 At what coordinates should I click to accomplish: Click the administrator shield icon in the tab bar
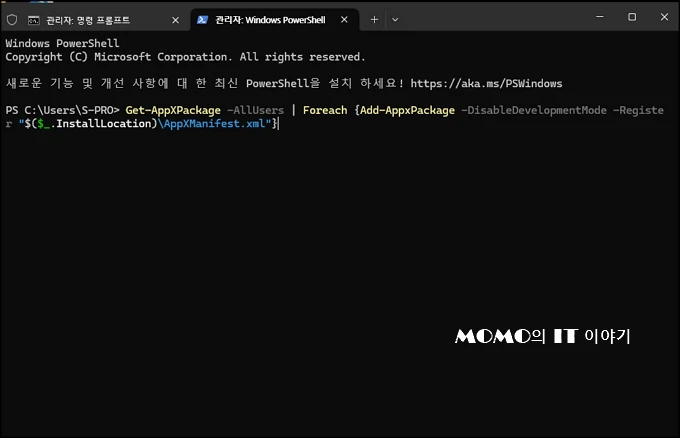[x=12, y=20]
